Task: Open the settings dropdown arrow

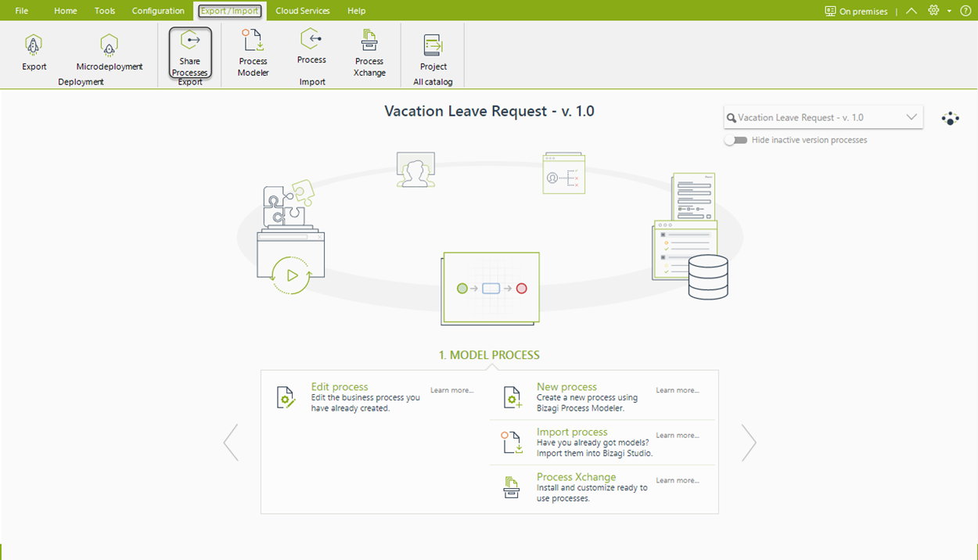Action: point(949,11)
